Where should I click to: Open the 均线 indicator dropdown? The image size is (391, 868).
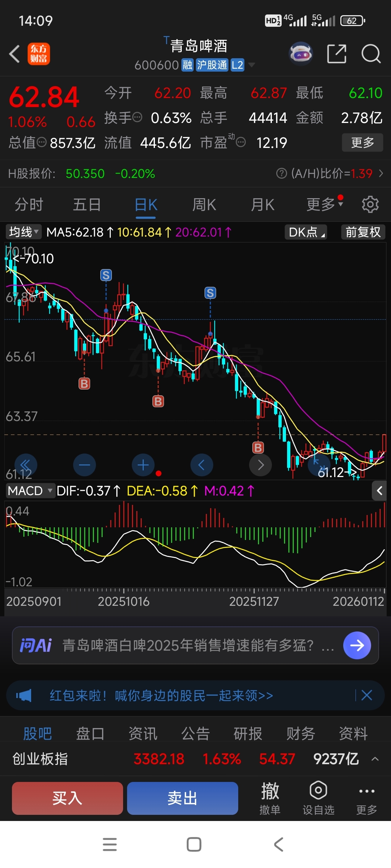(x=24, y=232)
